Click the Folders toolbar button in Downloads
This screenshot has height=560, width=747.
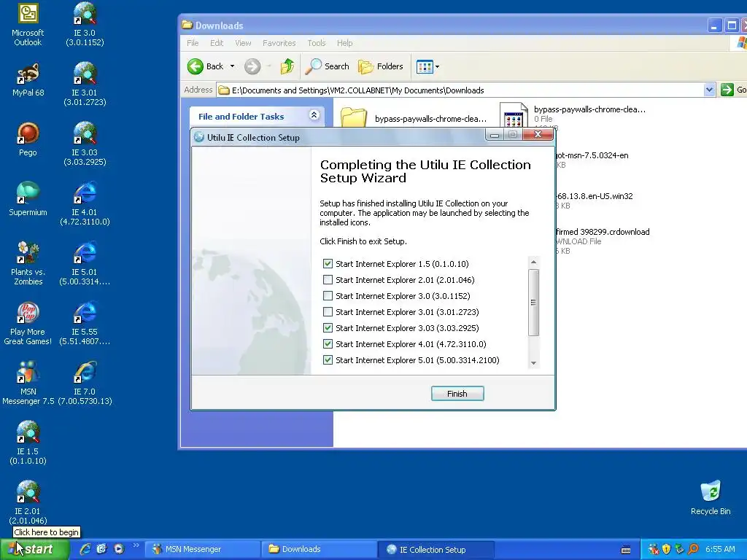(380, 66)
